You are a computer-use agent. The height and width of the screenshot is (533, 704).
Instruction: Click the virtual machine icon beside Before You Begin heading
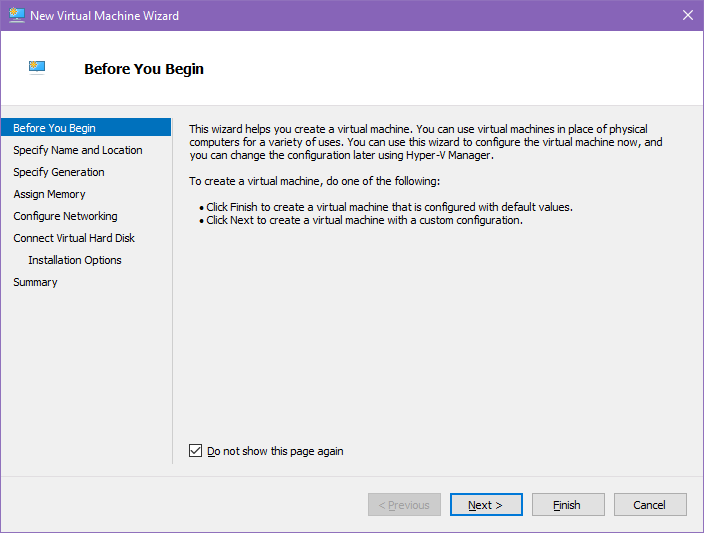click(x=37, y=68)
